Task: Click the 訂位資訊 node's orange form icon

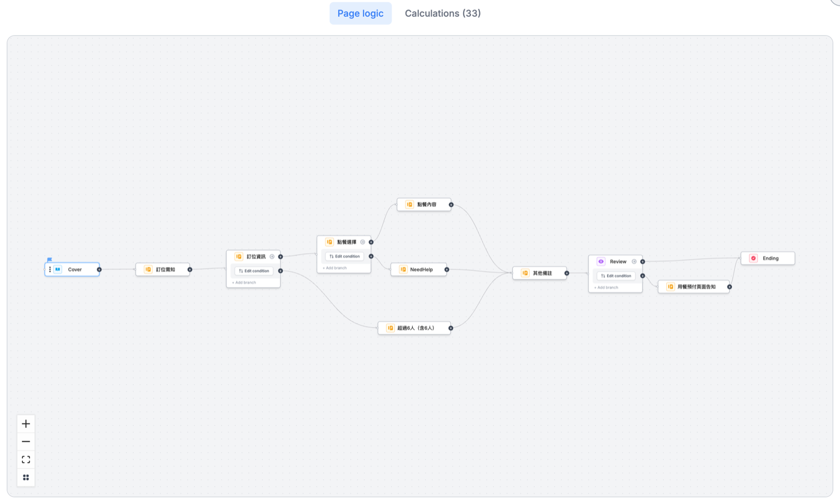Action: tap(239, 256)
